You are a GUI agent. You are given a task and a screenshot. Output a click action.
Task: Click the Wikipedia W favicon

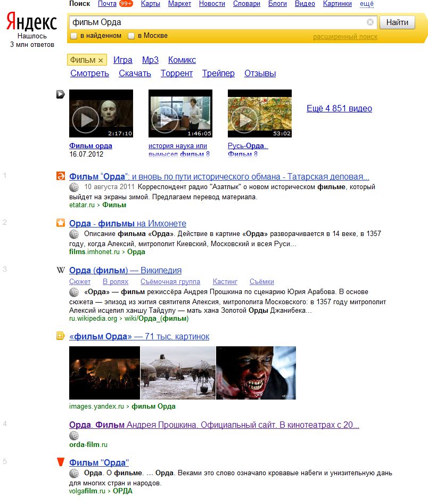(61, 270)
